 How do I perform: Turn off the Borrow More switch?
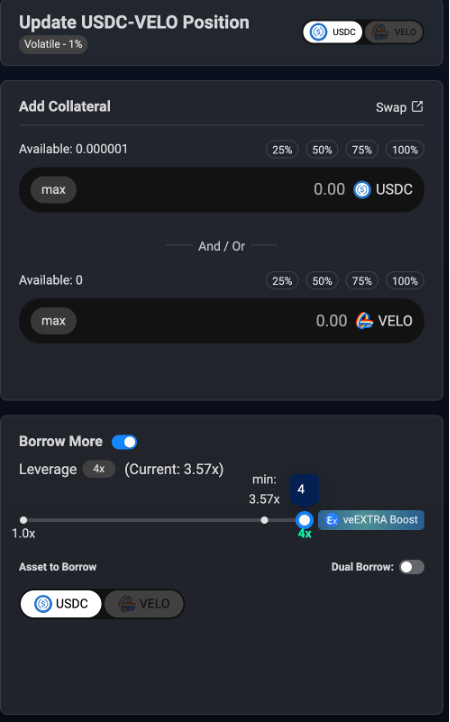pos(124,442)
